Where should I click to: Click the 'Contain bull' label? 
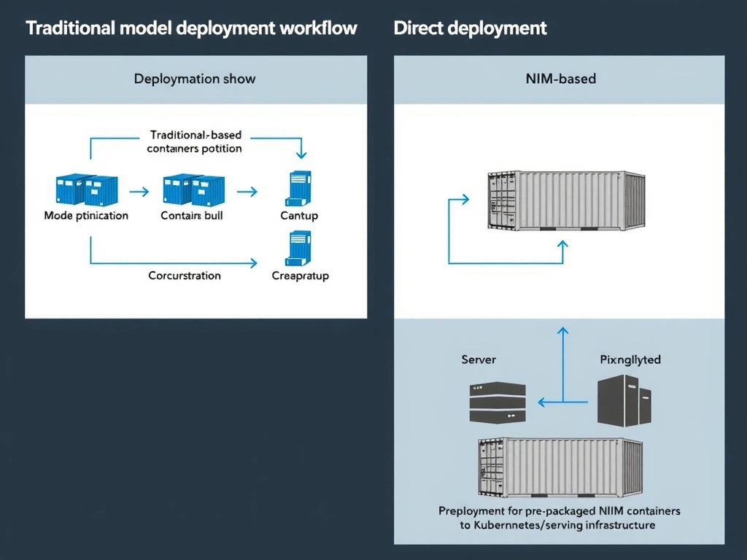tap(192, 216)
